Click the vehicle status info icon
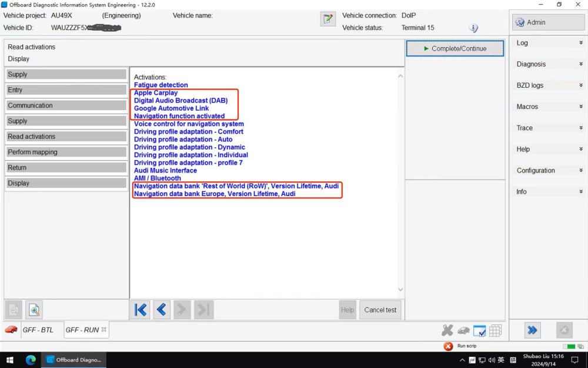The height and width of the screenshot is (368, 588). pos(473,28)
